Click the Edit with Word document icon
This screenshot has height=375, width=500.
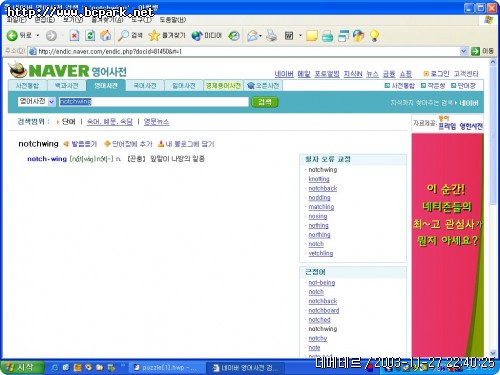point(289,35)
